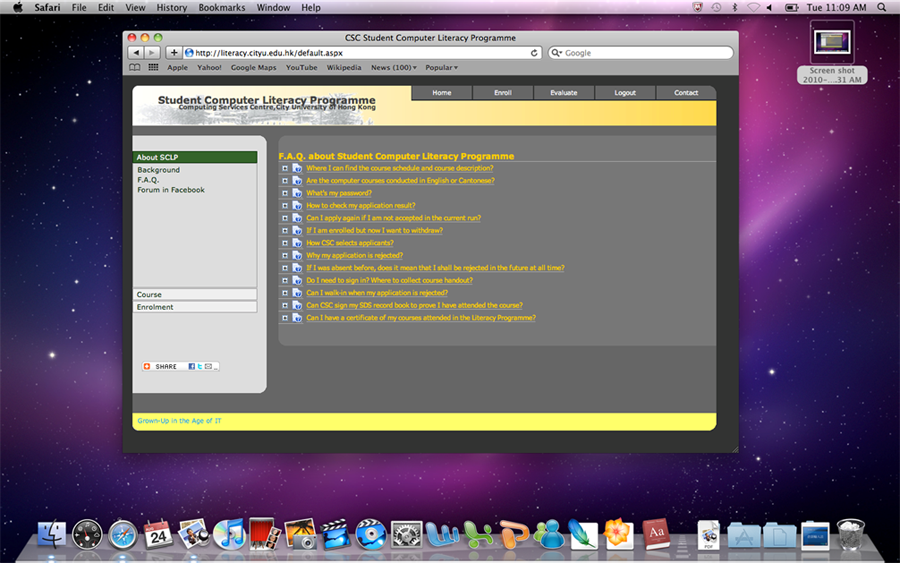Click the Facebook icon in Share widget
Viewport: 900px width, 563px height.
pos(191,367)
